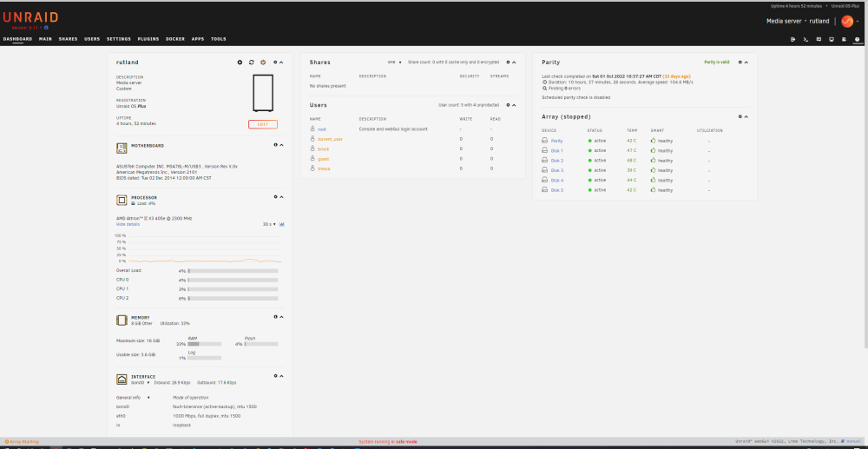Open the Tools tab
The width and height of the screenshot is (868, 449).
[218, 39]
